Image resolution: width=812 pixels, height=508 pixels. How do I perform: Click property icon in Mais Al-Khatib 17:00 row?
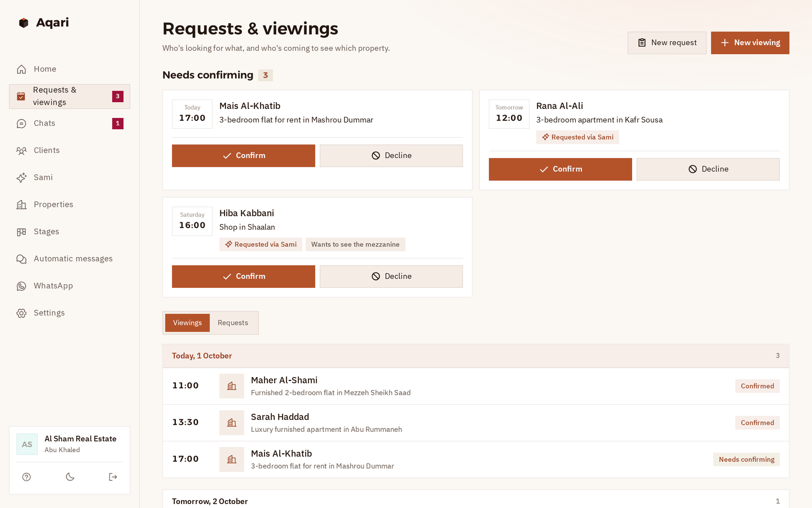point(232,459)
